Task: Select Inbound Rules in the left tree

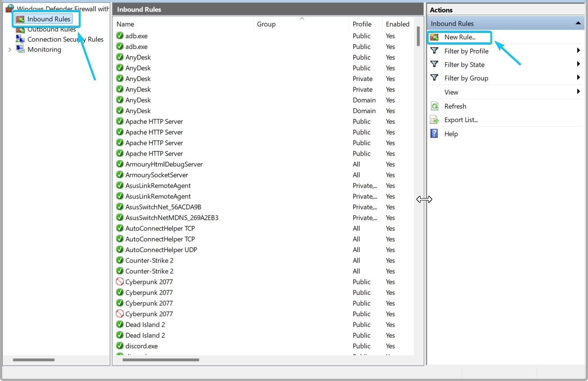Action: pos(49,19)
